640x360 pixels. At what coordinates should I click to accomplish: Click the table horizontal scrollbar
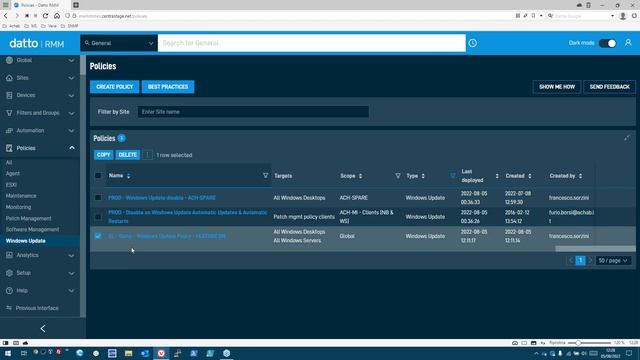[595, 249]
